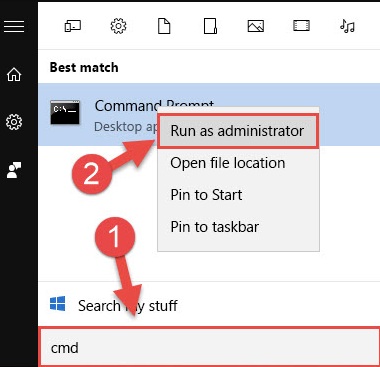This screenshot has height=367, width=380.
Task: Filter search results by Music
Action: (x=347, y=26)
